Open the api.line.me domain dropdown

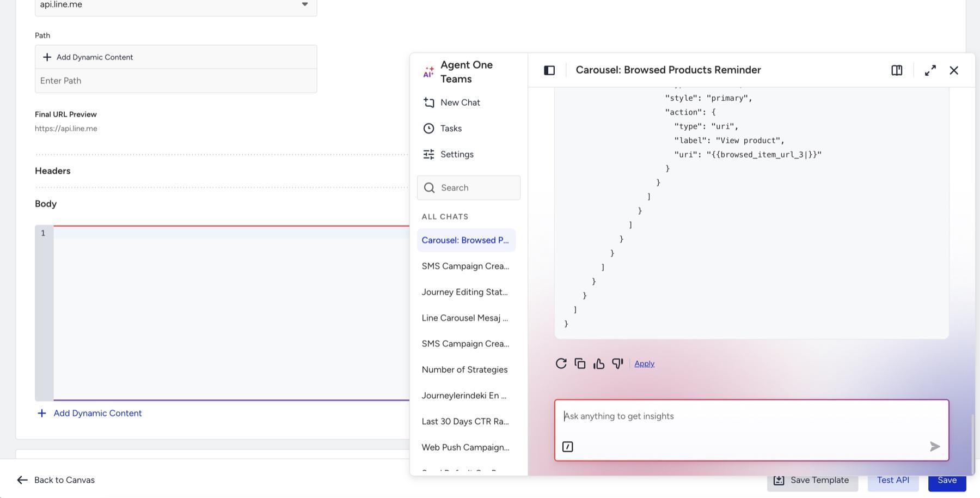[x=176, y=5]
